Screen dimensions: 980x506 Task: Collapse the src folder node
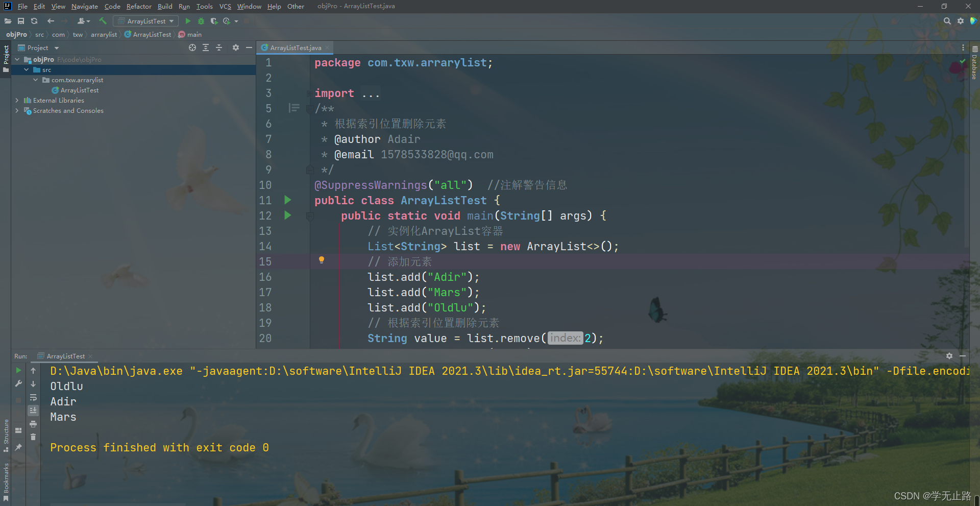point(26,70)
